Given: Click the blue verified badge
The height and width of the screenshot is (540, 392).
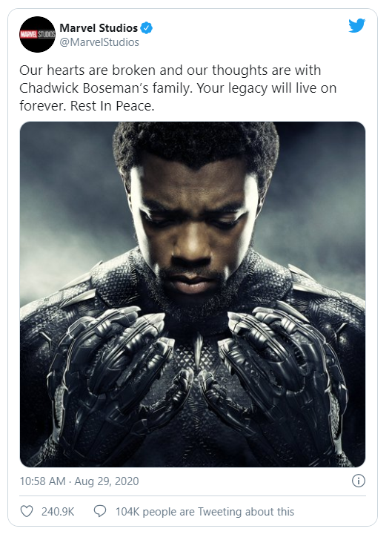Looking at the screenshot, I should (x=147, y=28).
